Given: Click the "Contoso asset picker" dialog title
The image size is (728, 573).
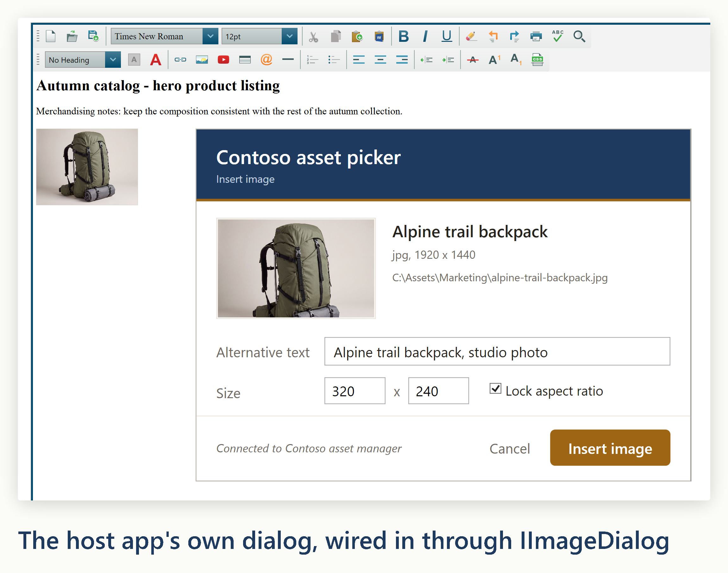Looking at the screenshot, I should point(308,157).
